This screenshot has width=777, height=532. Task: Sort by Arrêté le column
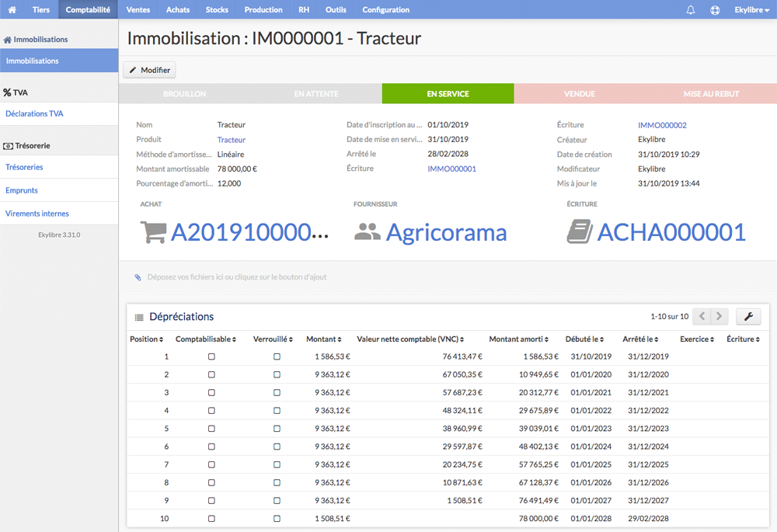tap(641, 339)
